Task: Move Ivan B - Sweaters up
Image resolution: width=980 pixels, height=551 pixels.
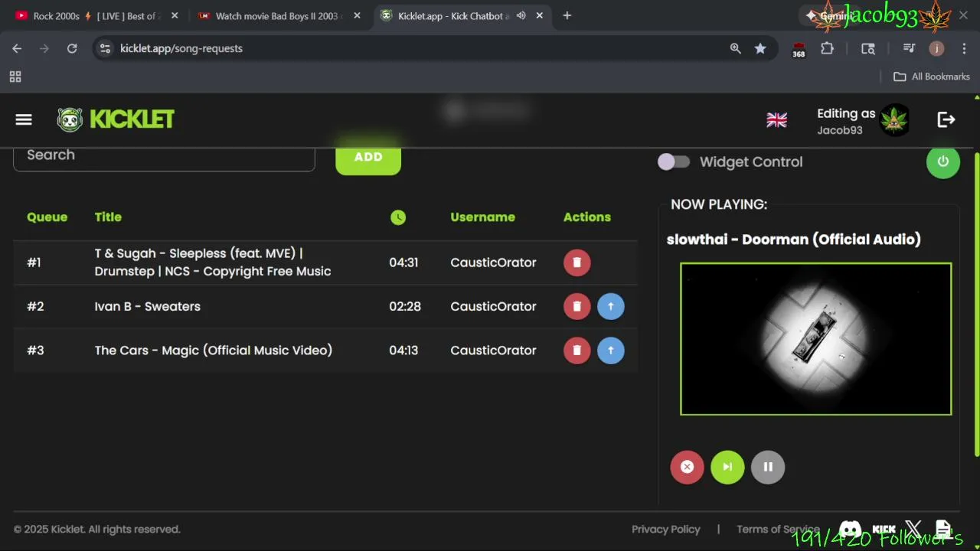Action: coord(611,306)
